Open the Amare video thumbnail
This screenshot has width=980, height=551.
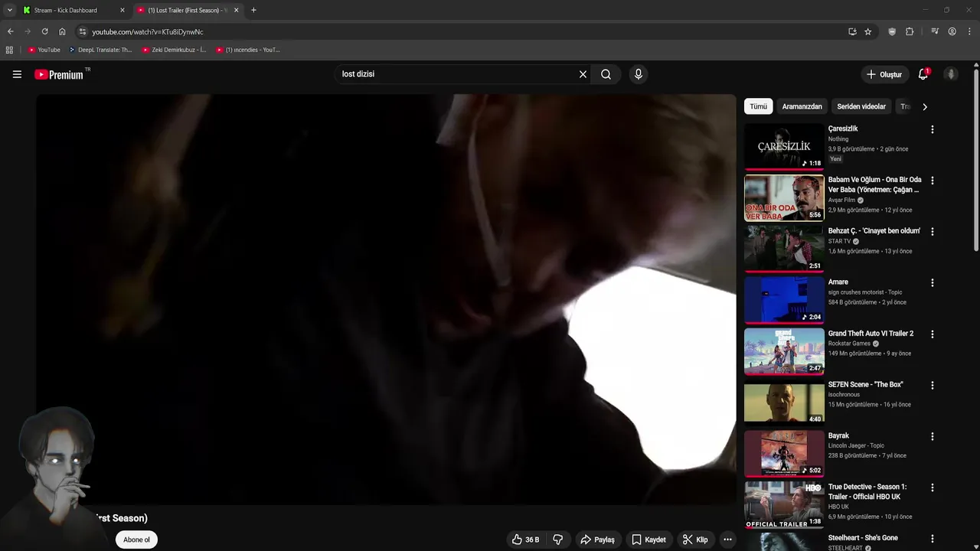pos(784,300)
